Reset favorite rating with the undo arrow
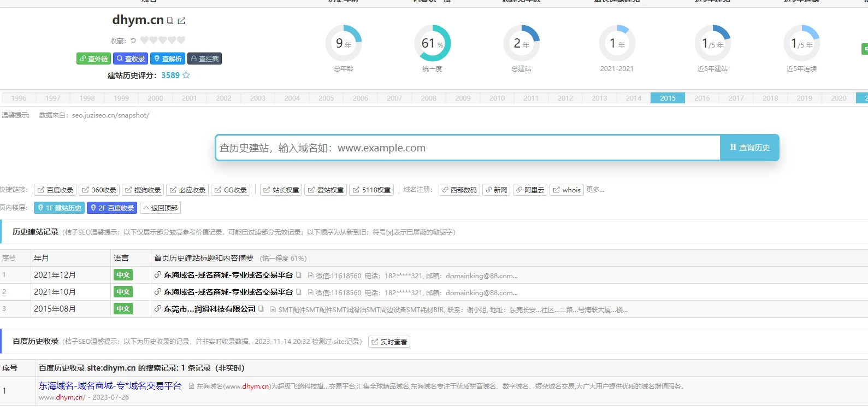 point(133,40)
